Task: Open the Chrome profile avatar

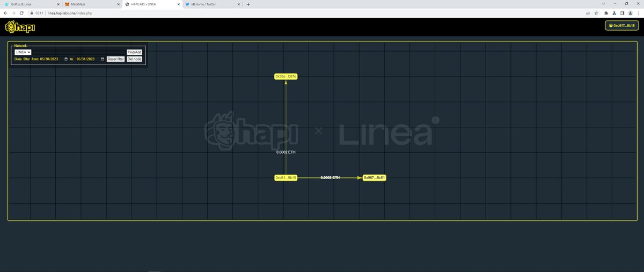Action: (x=631, y=13)
